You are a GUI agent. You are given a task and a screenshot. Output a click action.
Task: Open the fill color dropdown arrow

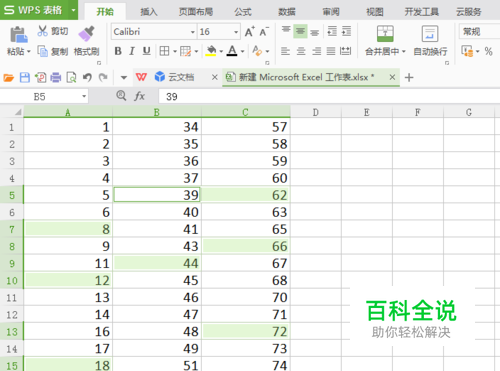[x=221, y=51]
